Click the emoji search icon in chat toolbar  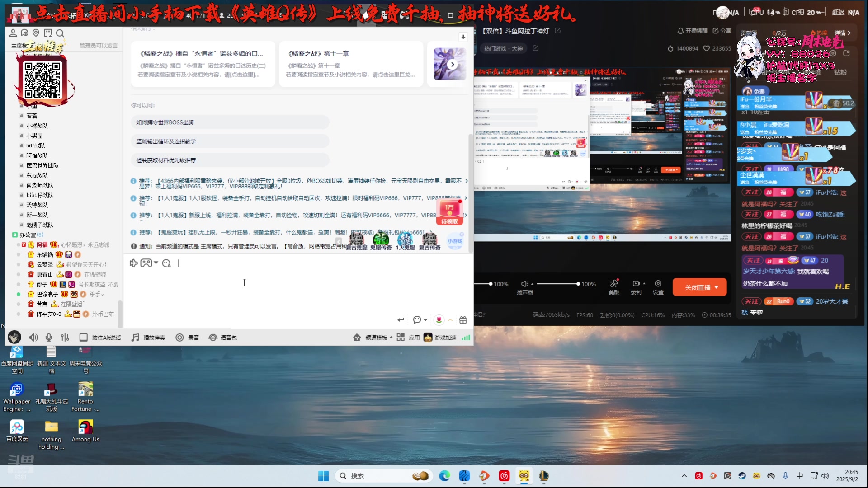tap(166, 263)
